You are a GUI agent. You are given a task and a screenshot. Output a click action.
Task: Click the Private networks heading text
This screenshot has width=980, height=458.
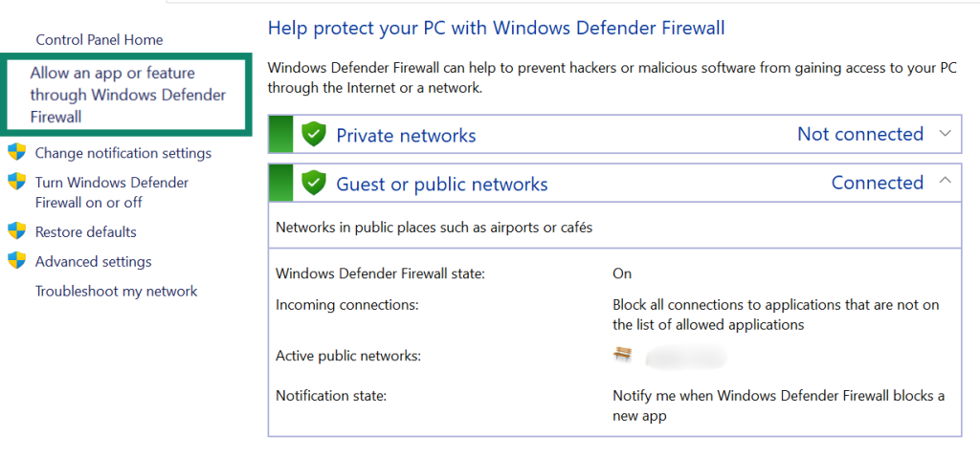406,136
